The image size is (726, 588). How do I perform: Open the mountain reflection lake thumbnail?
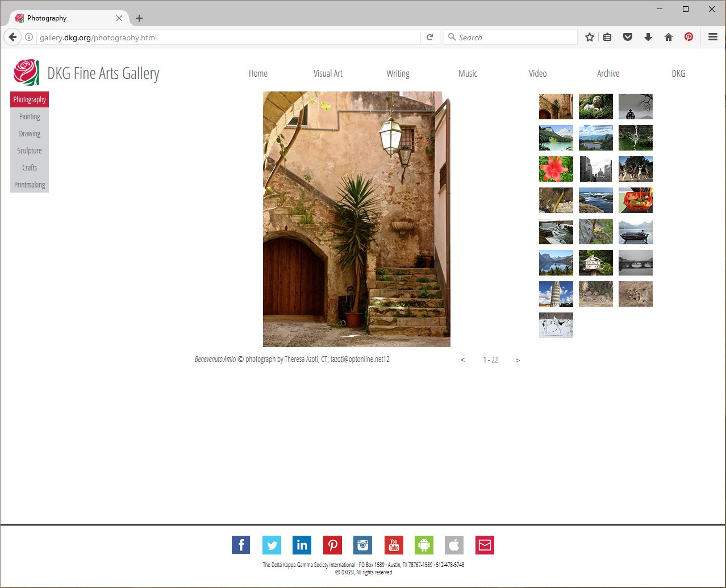pyautogui.click(x=556, y=262)
